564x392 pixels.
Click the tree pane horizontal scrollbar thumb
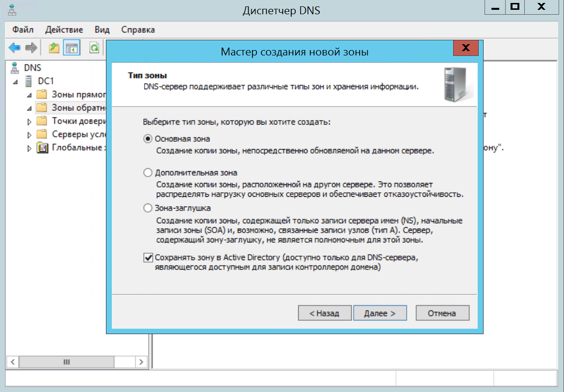point(67,362)
